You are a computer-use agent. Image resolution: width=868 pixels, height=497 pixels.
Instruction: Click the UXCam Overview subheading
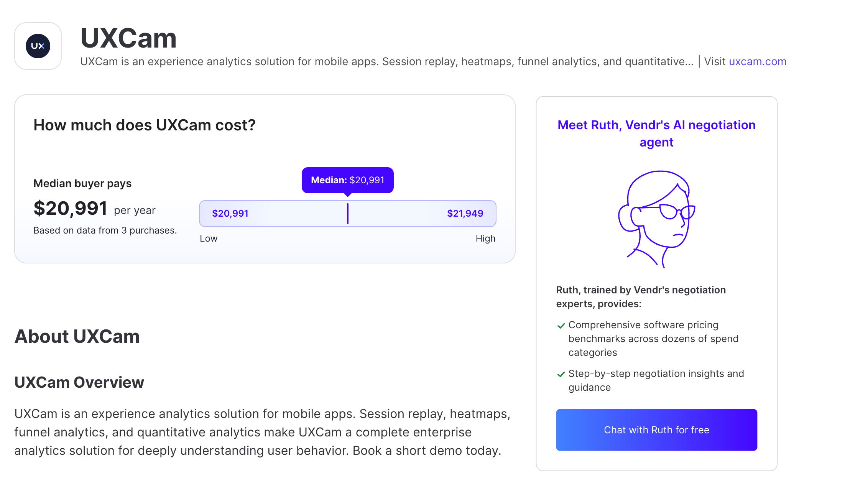[x=79, y=382]
